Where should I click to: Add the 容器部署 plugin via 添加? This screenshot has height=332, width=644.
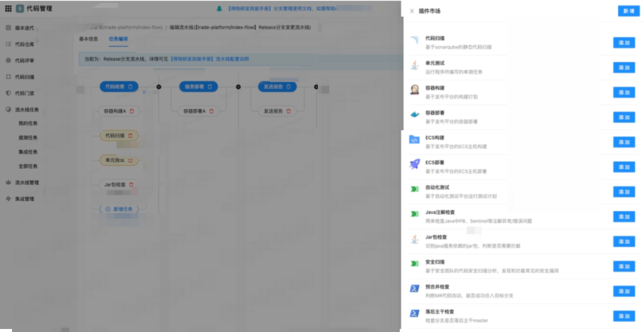pyautogui.click(x=624, y=117)
